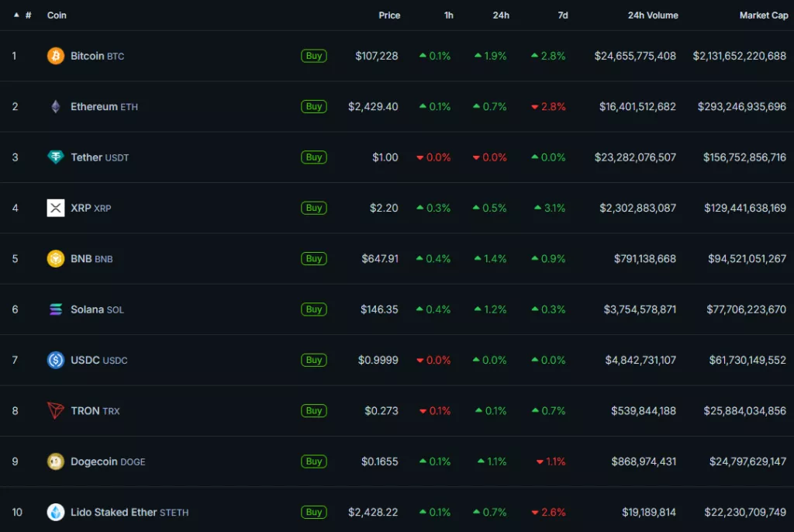Sort coins by the Price column header
794x532 pixels.
[x=389, y=16]
